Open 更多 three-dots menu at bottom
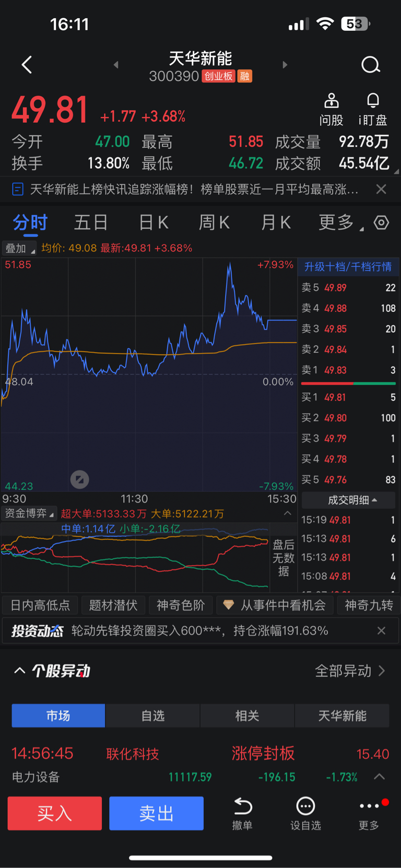Screen dimensions: 401x868 (x=370, y=813)
